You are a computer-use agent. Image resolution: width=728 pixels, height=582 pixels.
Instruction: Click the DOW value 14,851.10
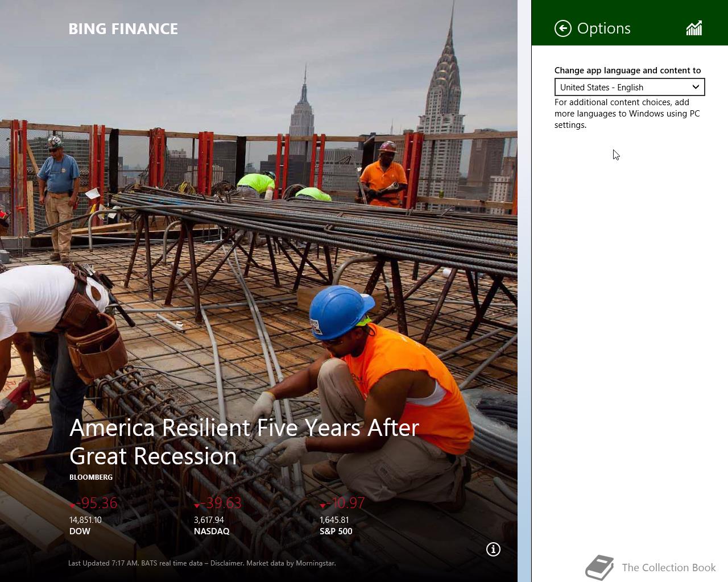point(85,520)
